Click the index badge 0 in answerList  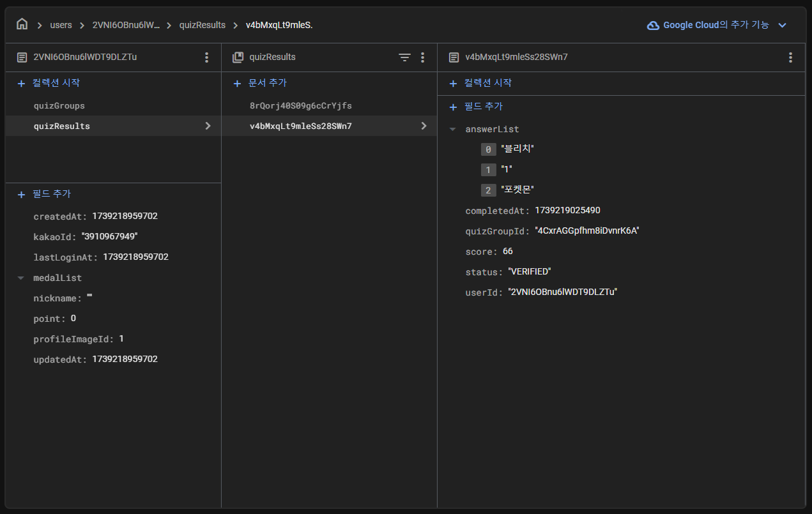(x=488, y=149)
